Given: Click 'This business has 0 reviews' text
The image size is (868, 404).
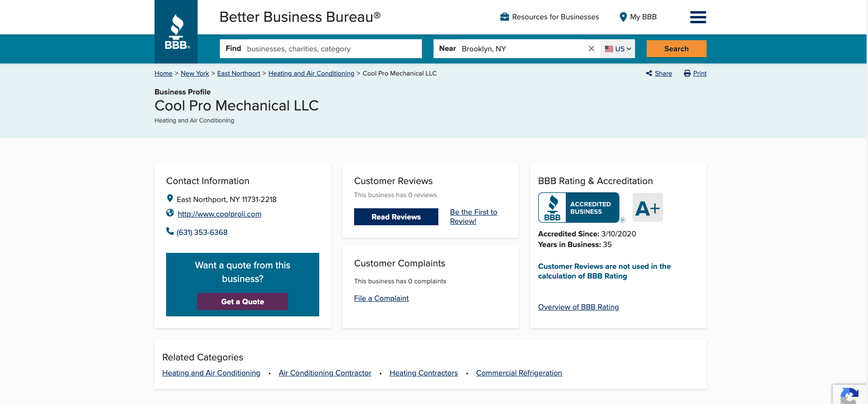Looking at the screenshot, I should [395, 195].
